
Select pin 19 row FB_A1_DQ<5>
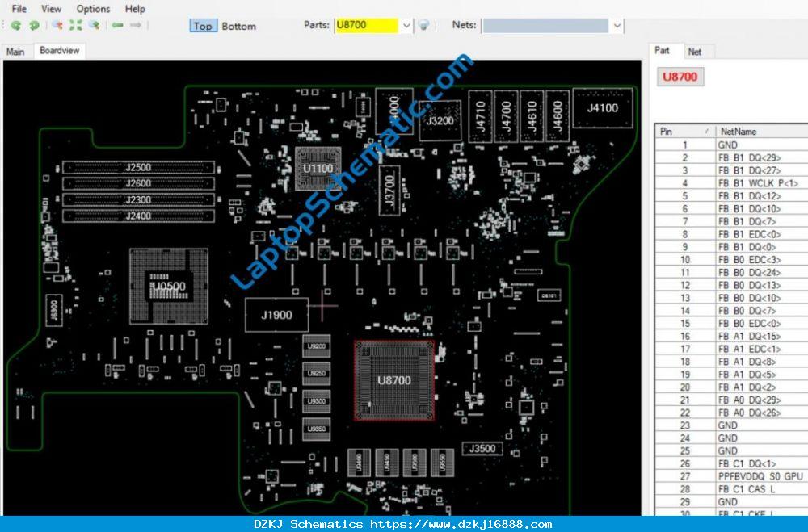point(731,375)
